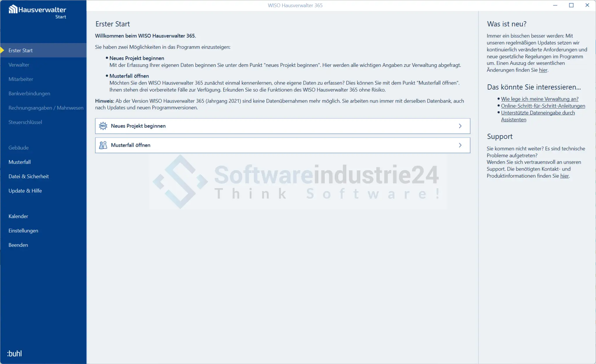Open 'Wie lege ich meine Verwaltung an?' link
This screenshot has width=596, height=364.
coord(540,99)
